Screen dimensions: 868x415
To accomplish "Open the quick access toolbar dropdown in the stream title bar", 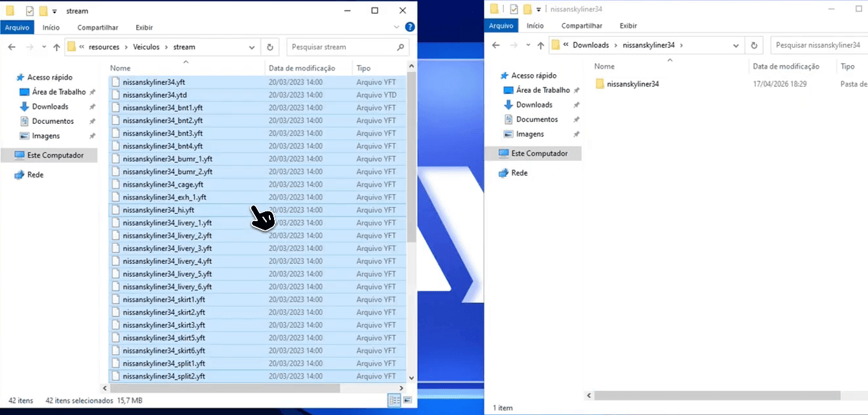I will tap(54, 11).
